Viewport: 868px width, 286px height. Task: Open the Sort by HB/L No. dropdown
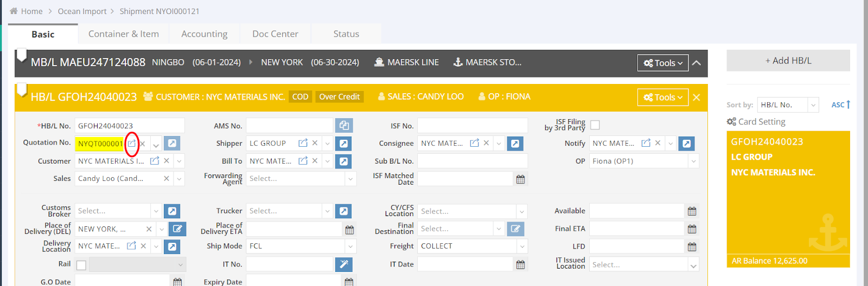(x=813, y=105)
